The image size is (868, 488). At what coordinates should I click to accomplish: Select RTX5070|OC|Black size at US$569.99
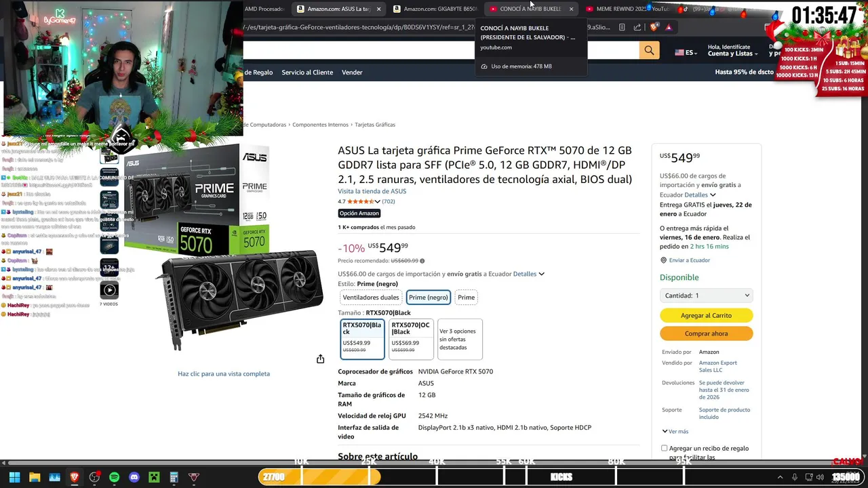[x=411, y=339]
